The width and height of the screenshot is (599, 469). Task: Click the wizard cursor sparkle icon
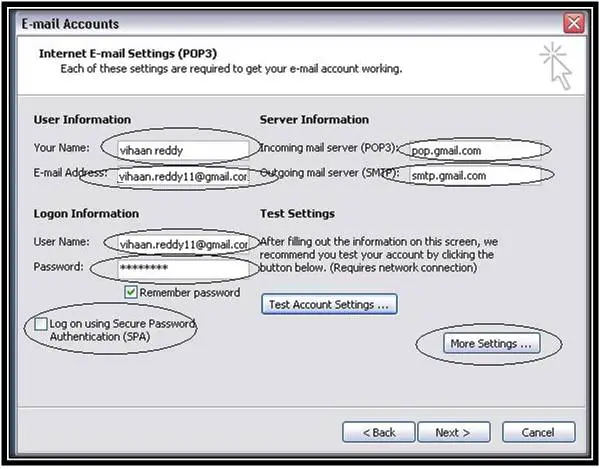556,66
